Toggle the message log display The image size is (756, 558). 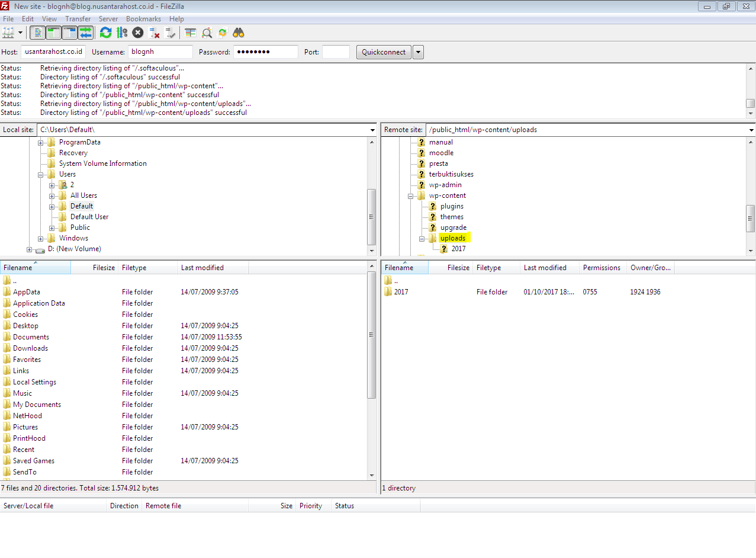(x=37, y=33)
